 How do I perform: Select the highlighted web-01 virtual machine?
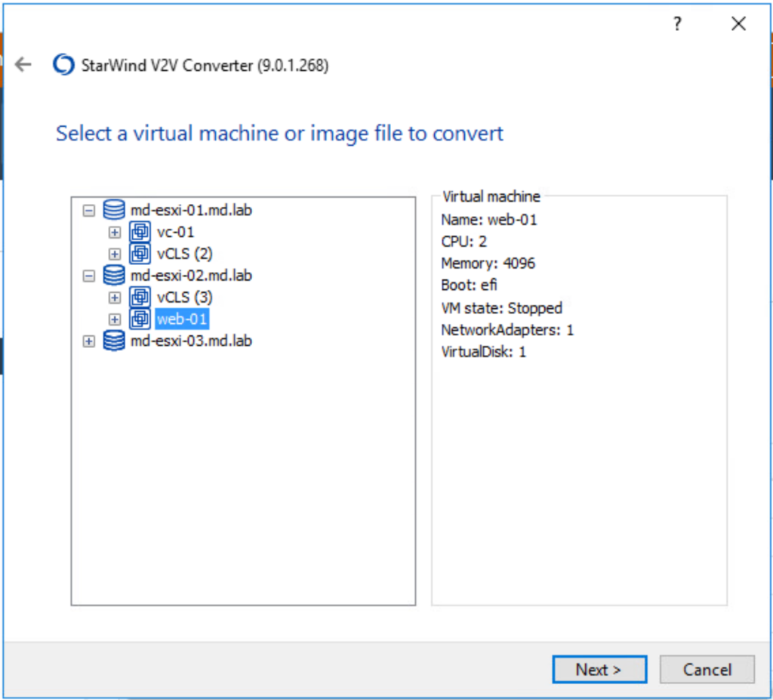pos(182,319)
